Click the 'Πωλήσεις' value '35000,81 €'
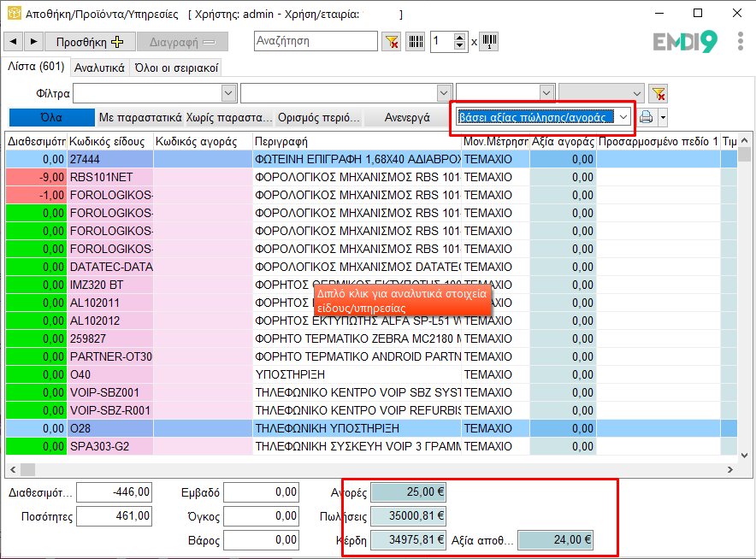The width and height of the screenshot is (756, 559). click(x=407, y=516)
